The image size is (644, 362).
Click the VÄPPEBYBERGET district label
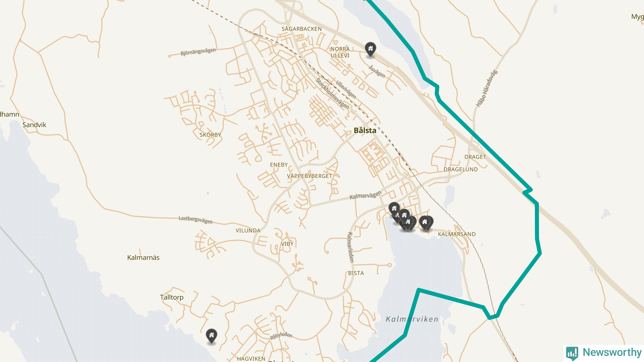click(x=309, y=176)
